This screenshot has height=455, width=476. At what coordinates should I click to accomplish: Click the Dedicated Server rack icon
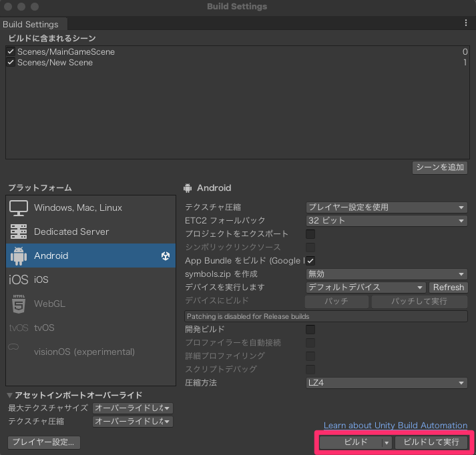(x=19, y=232)
